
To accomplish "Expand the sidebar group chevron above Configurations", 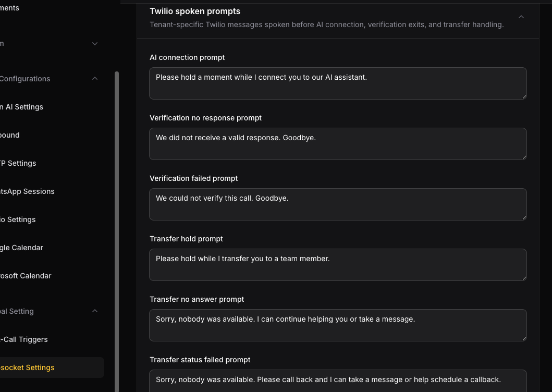I will [95, 44].
